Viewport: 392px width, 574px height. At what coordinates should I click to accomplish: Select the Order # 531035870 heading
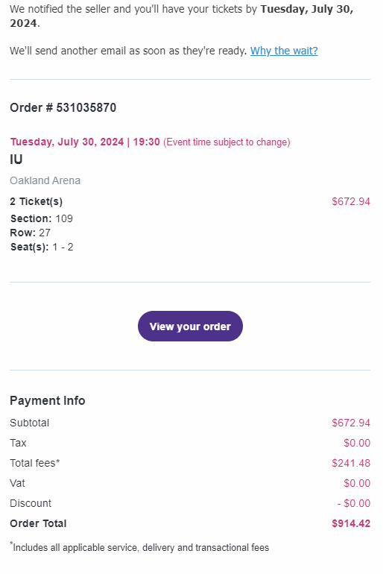(x=63, y=107)
